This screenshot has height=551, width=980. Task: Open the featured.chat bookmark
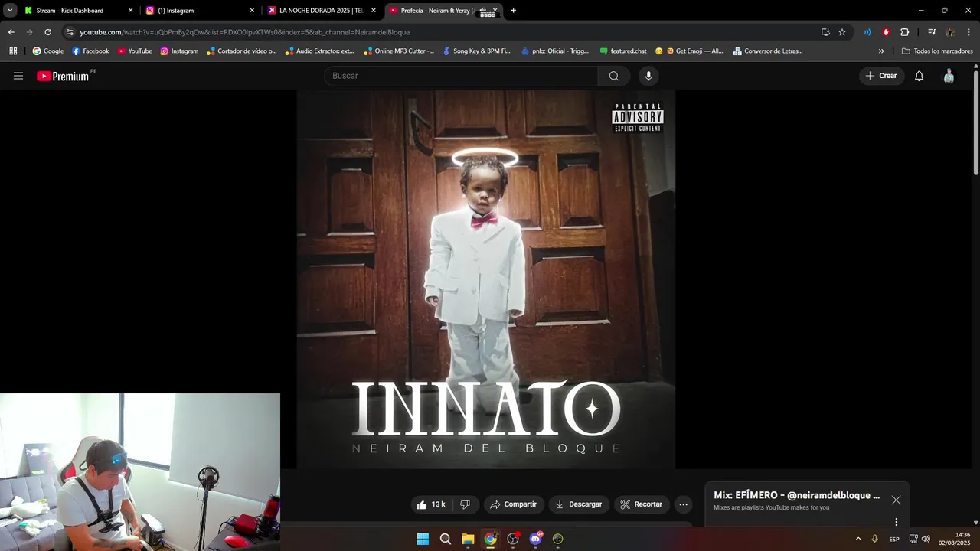tap(623, 51)
